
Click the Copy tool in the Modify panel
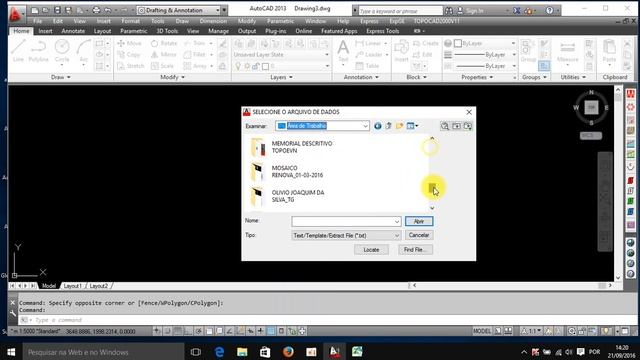point(129,55)
